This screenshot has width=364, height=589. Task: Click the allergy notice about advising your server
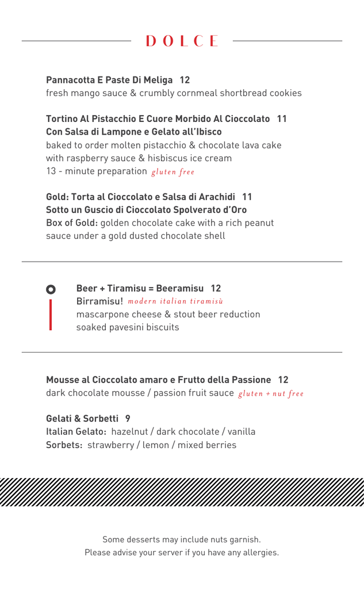coord(182,552)
